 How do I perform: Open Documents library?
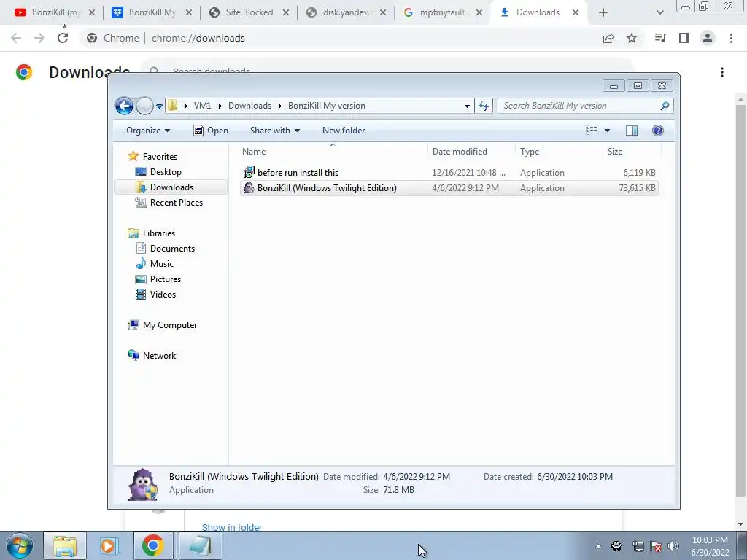[172, 249]
